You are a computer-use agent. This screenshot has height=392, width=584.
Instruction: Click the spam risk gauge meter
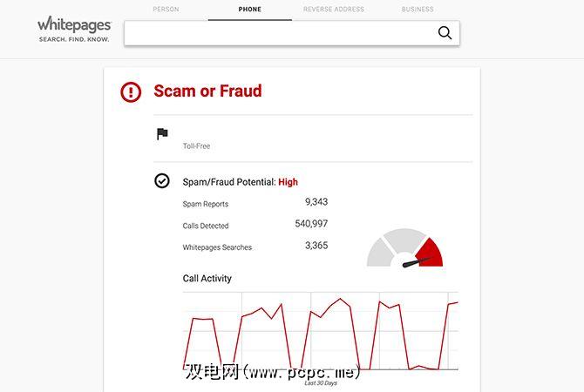coord(404,249)
